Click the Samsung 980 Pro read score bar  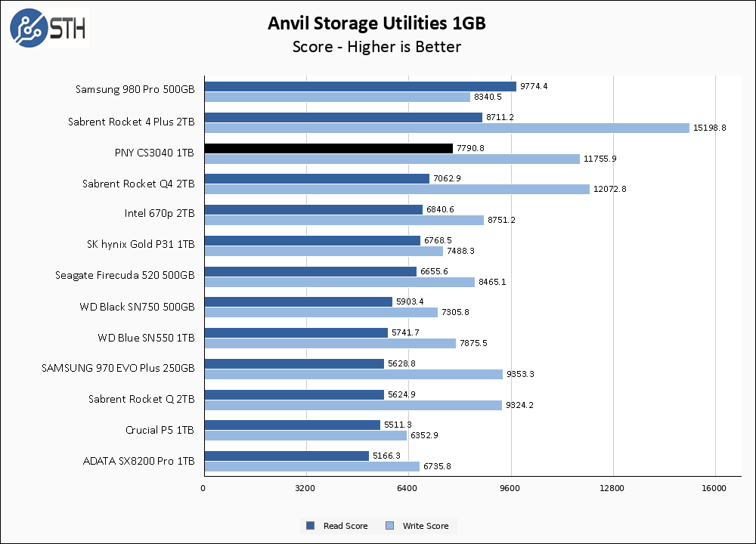tap(361, 86)
